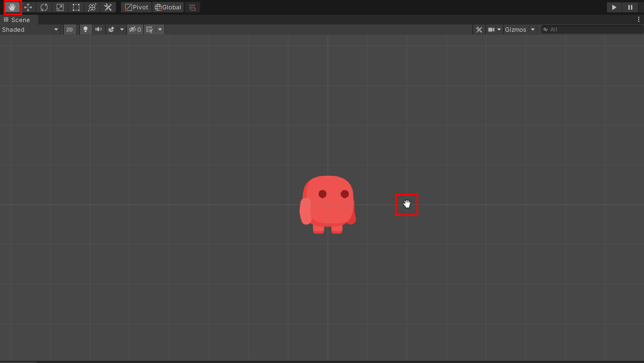This screenshot has width=644, height=363.
Task: Select the Rotate tool
Action: (44, 7)
